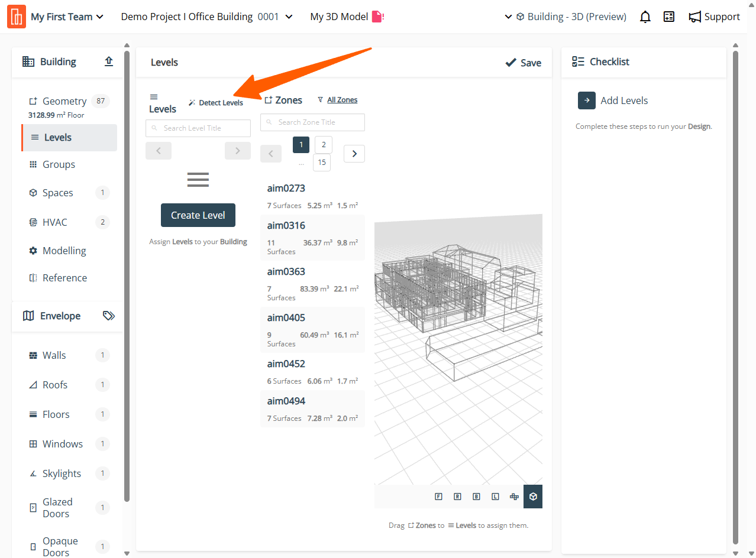Go to HVAC in the sidebar
Image resolution: width=756 pixels, height=558 pixels.
(x=55, y=222)
